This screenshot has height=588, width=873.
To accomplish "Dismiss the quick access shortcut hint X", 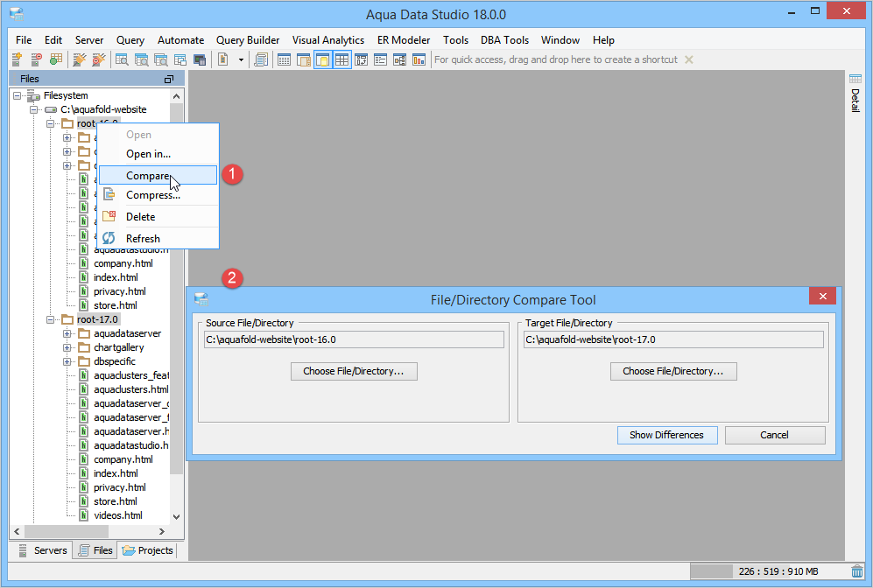I will pyautogui.click(x=689, y=59).
